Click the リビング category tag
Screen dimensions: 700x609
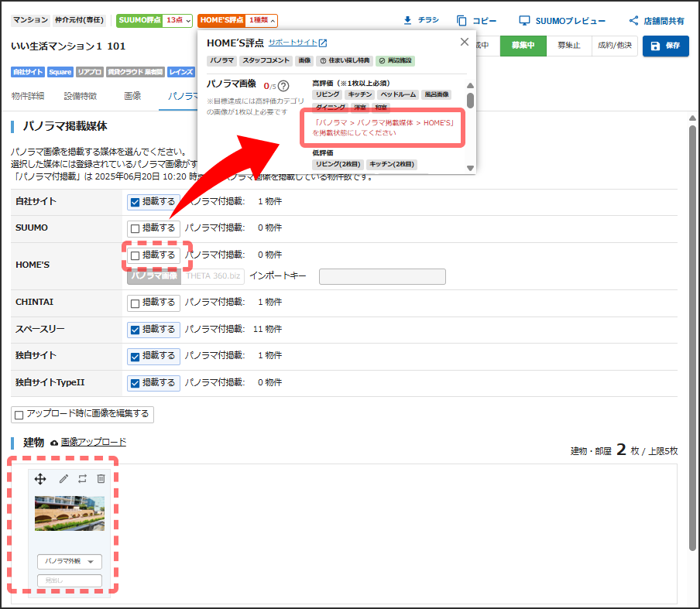point(328,94)
